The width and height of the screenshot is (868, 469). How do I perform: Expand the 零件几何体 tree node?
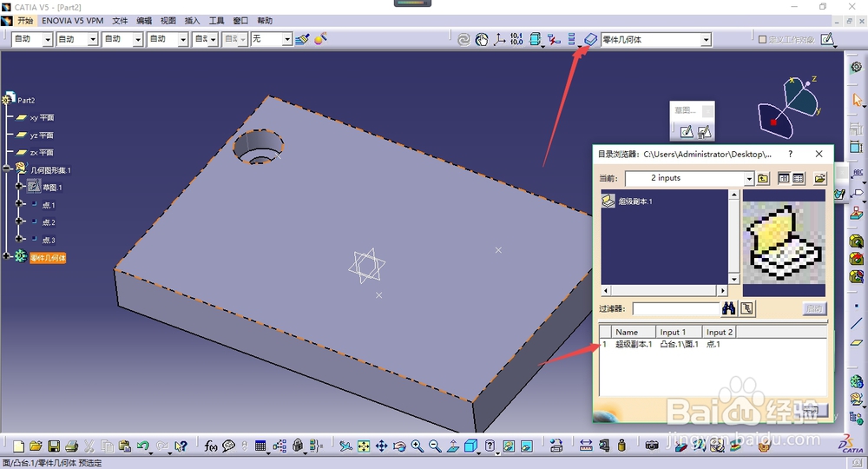pyautogui.click(x=7, y=256)
